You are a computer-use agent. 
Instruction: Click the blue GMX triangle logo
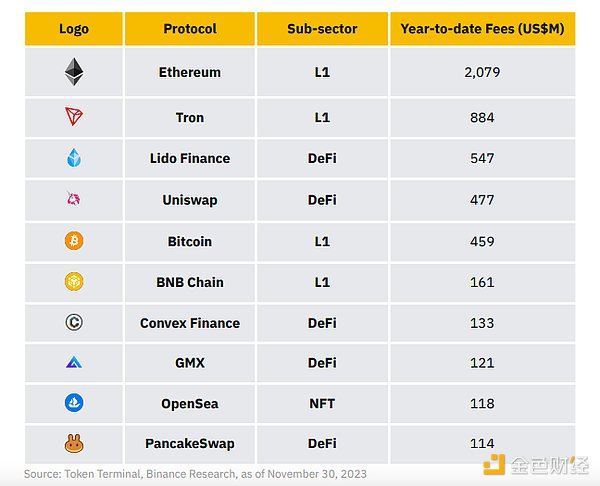click(x=74, y=363)
